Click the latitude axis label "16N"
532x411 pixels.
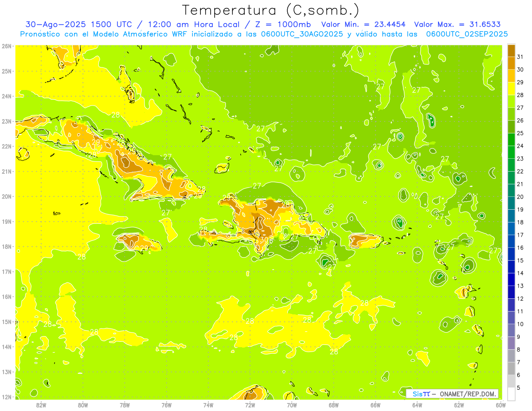[x=7, y=297]
